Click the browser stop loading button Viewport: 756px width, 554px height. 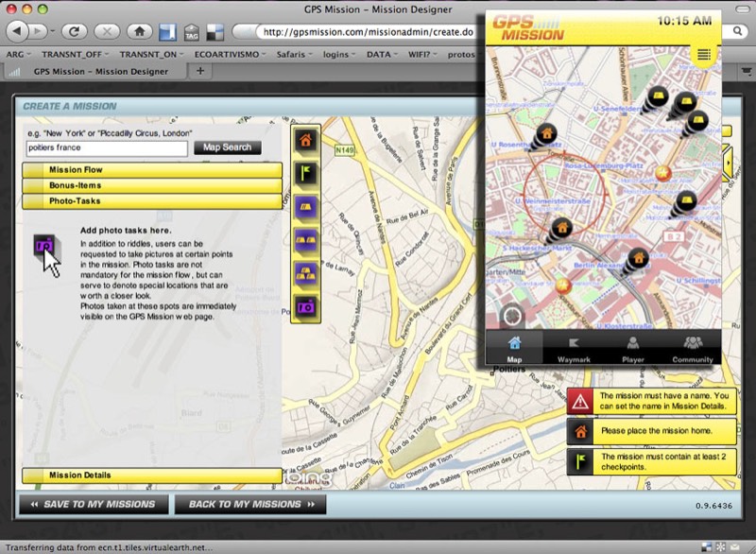pyautogui.click(x=107, y=32)
